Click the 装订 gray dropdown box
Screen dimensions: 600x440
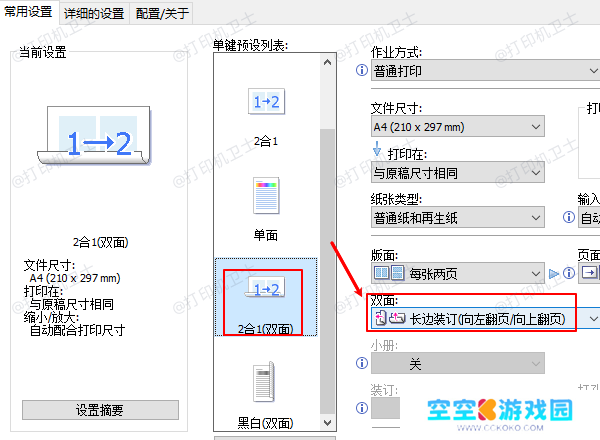coord(385,408)
